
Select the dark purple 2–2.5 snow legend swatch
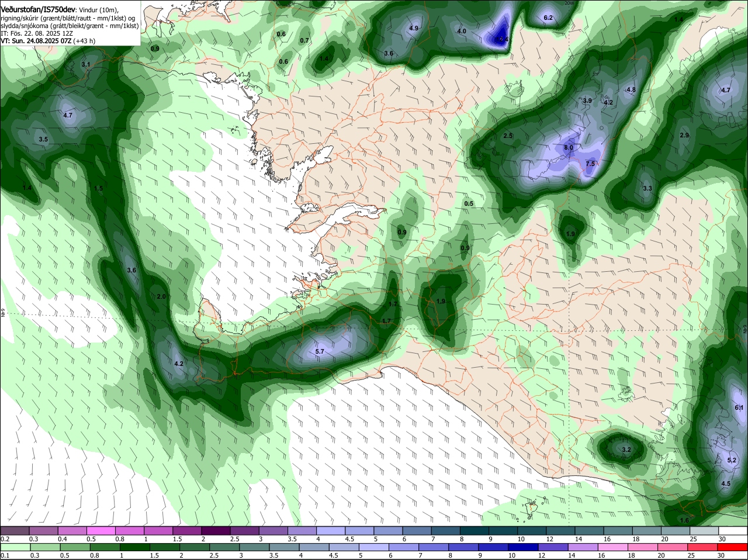(x=216, y=531)
